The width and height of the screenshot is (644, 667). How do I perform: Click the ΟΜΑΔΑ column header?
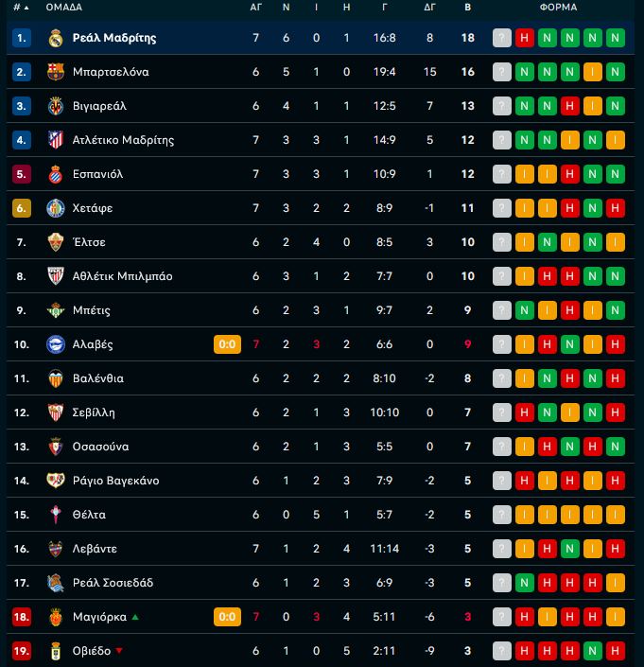pos(64,8)
